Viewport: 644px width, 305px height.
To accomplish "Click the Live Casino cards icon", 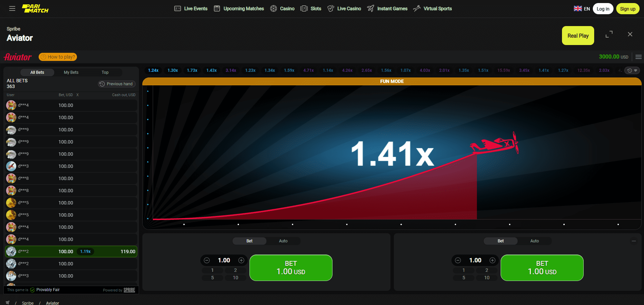I will (x=331, y=8).
